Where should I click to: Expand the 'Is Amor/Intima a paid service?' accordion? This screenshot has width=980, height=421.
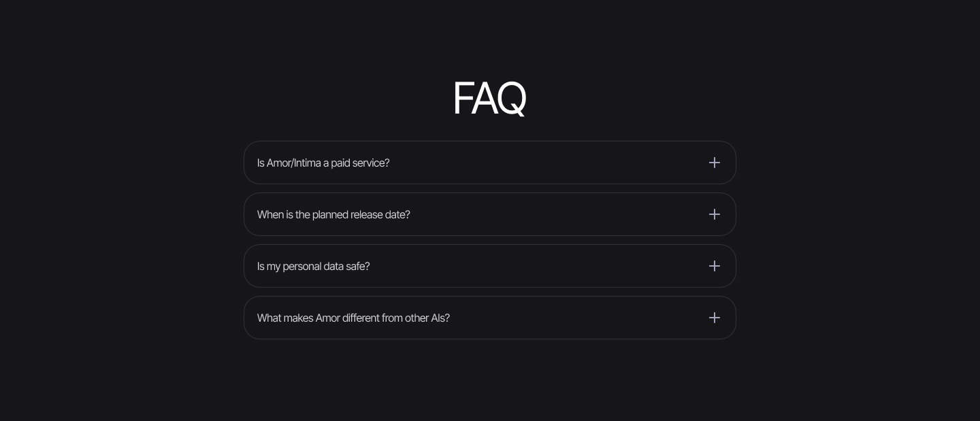click(489, 163)
